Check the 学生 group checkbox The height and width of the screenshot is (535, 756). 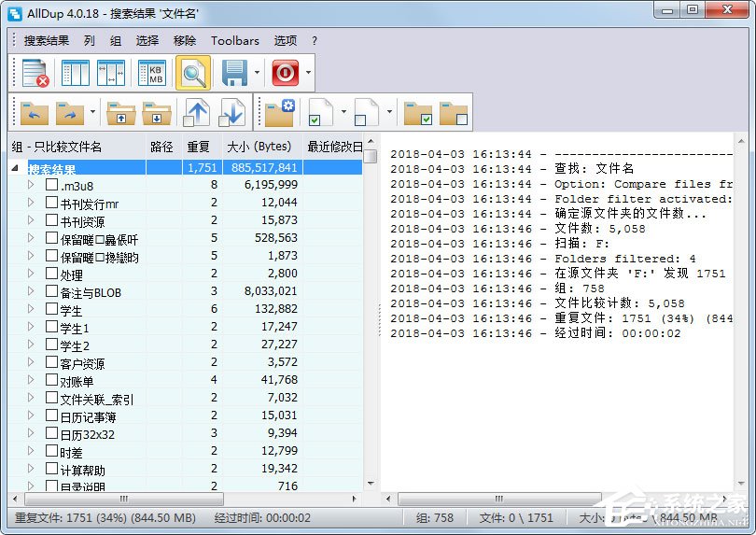coord(52,310)
